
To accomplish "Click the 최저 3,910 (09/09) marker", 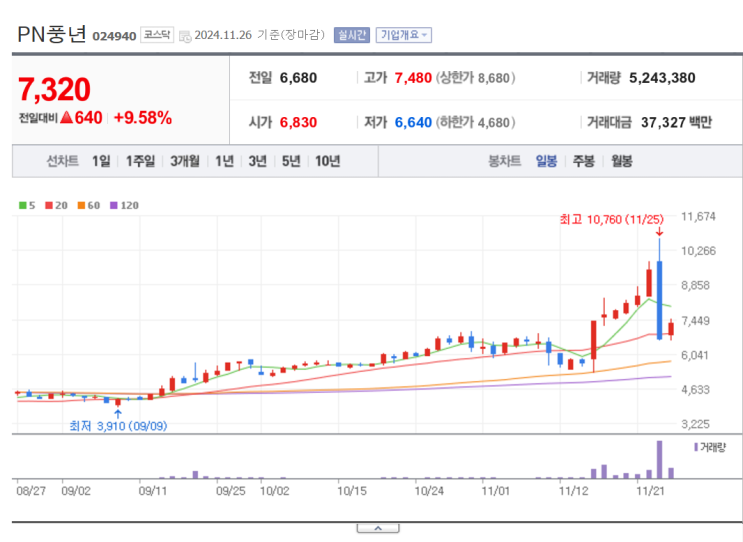I will [118, 426].
